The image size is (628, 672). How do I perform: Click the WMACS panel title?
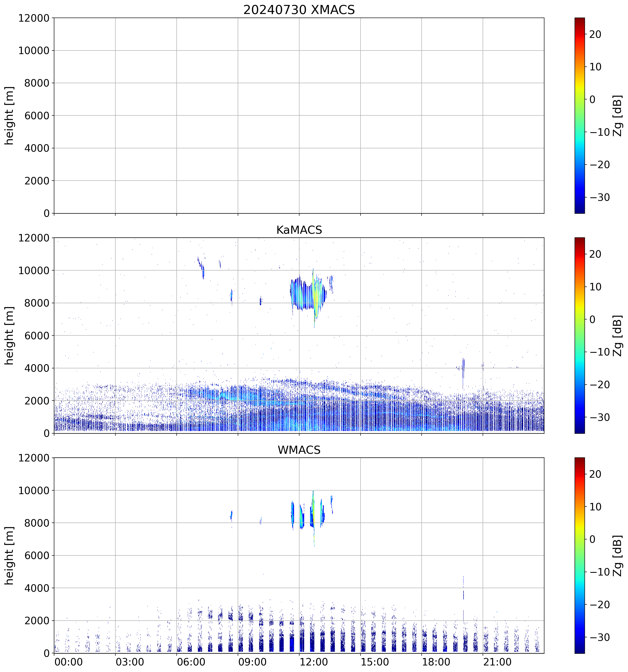[299, 450]
